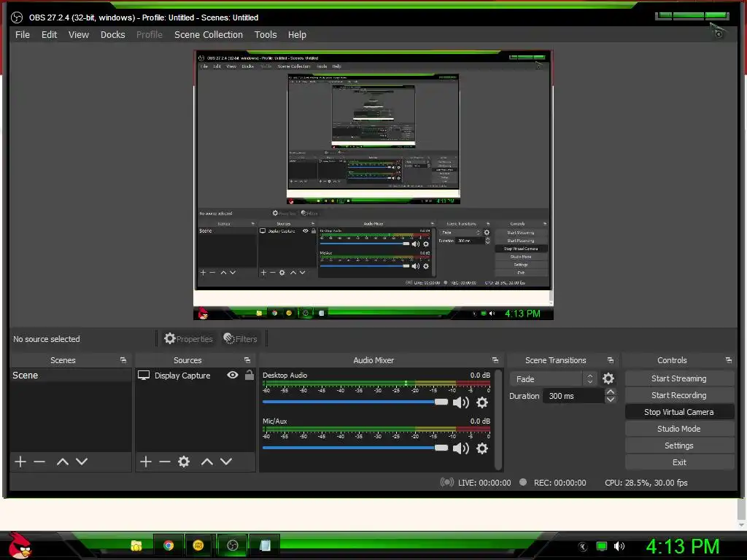
Task: Click the Angry Birds start button
Action: [x=20, y=545]
